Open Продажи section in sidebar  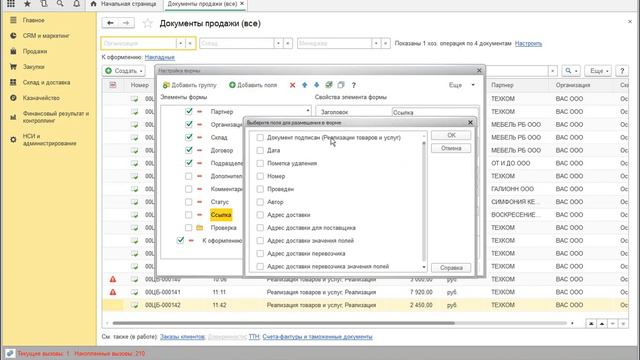tap(35, 51)
